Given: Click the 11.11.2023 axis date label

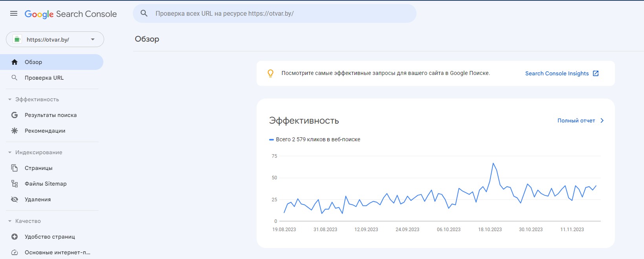Looking at the screenshot, I should pyautogui.click(x=572, y=230).
